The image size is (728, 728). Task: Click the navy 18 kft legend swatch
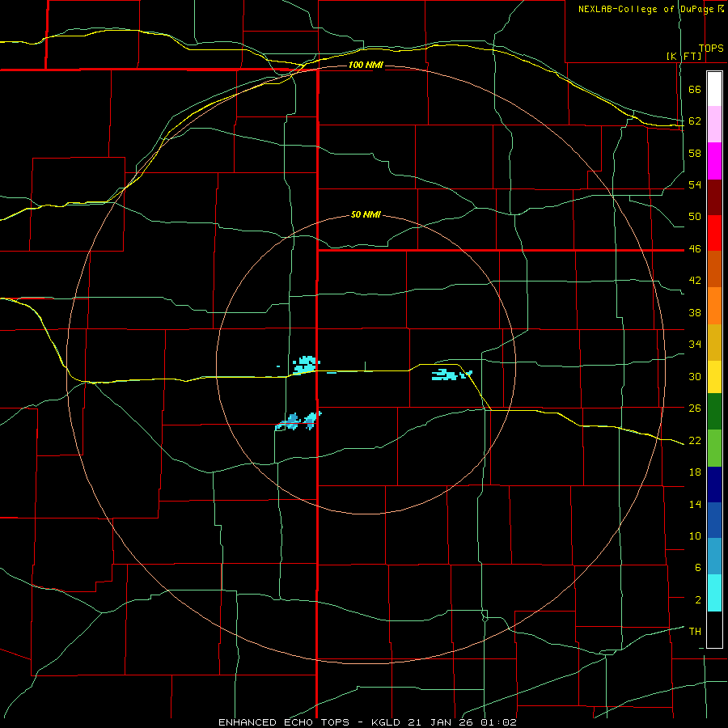(x=714, y=485)
